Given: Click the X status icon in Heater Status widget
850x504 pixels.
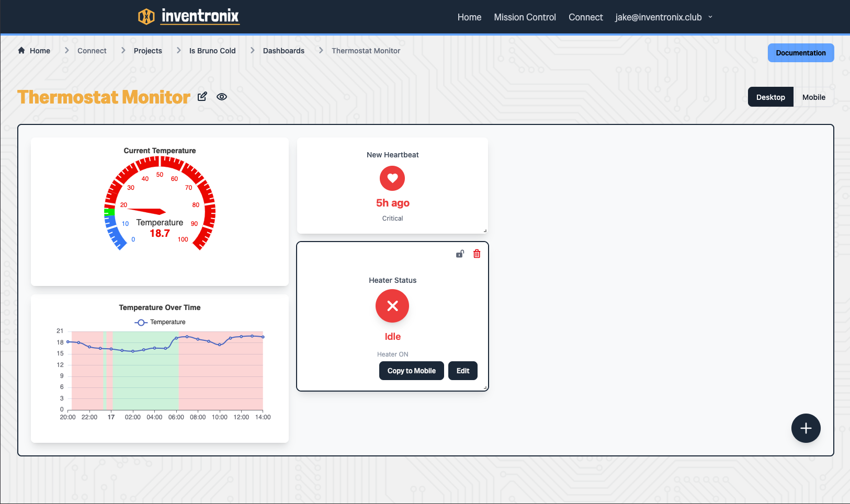Looking at the screenshot, I should tap(392, 306).
